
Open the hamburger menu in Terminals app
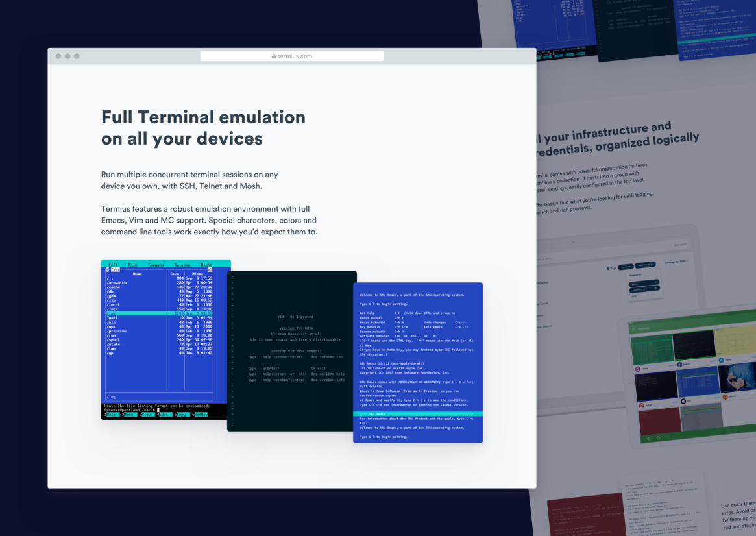pyautogui.click(x=634, y=329)
